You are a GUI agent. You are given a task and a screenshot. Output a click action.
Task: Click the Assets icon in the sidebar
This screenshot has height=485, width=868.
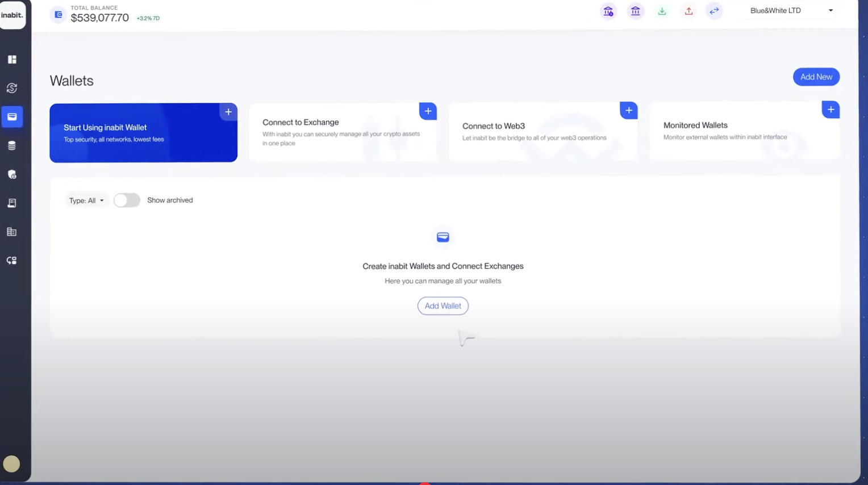[12, 145]
